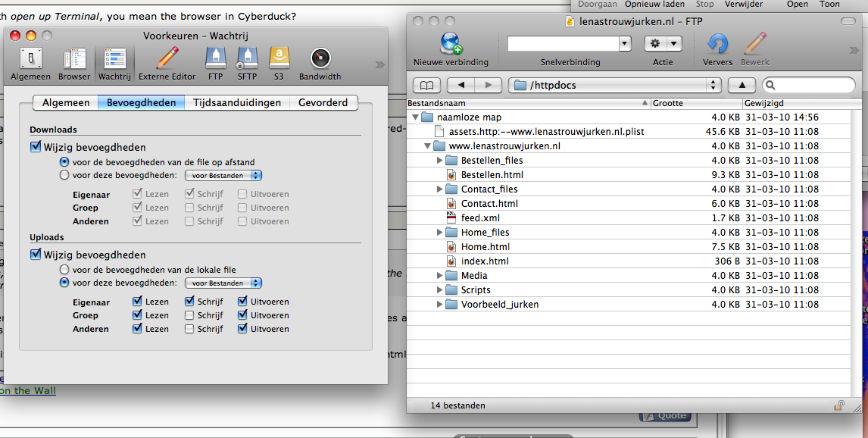
Task: Click 'on the Wall' link in background page
Action: click(x=28, y=390)
